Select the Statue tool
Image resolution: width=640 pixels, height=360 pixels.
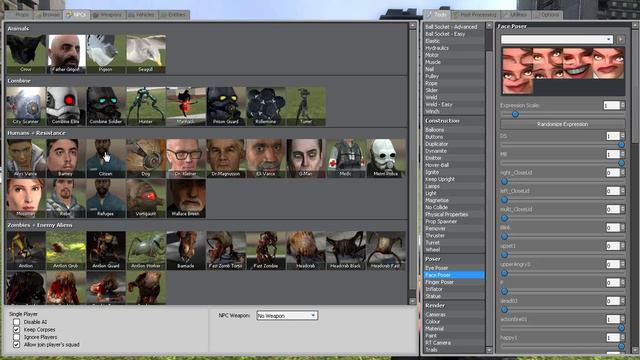454,296
